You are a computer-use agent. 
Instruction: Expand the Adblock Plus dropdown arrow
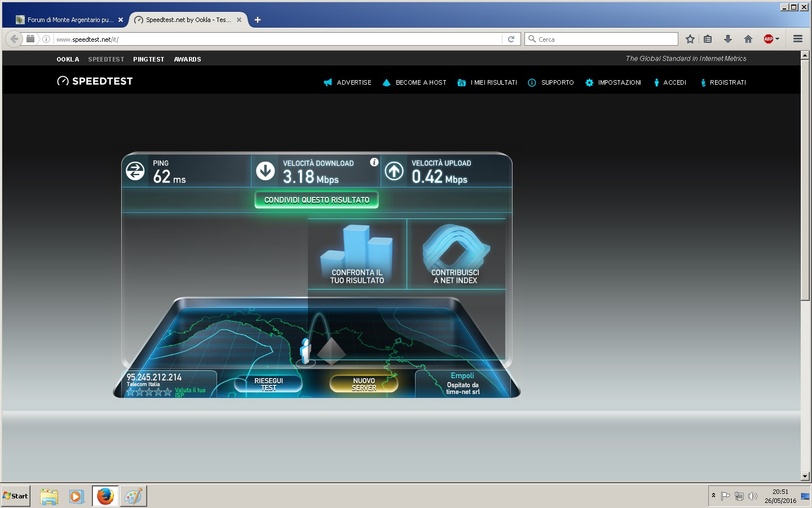[x=778, y=39]
